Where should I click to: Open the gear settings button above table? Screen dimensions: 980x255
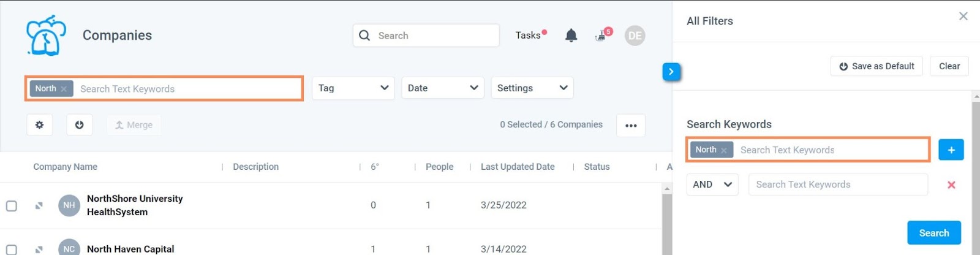(39, 125)
